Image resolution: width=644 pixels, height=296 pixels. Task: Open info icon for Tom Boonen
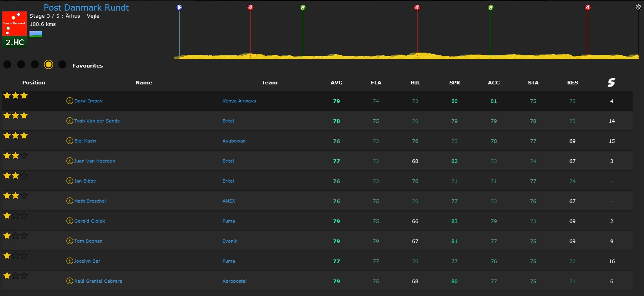click(x=70, y=241)
